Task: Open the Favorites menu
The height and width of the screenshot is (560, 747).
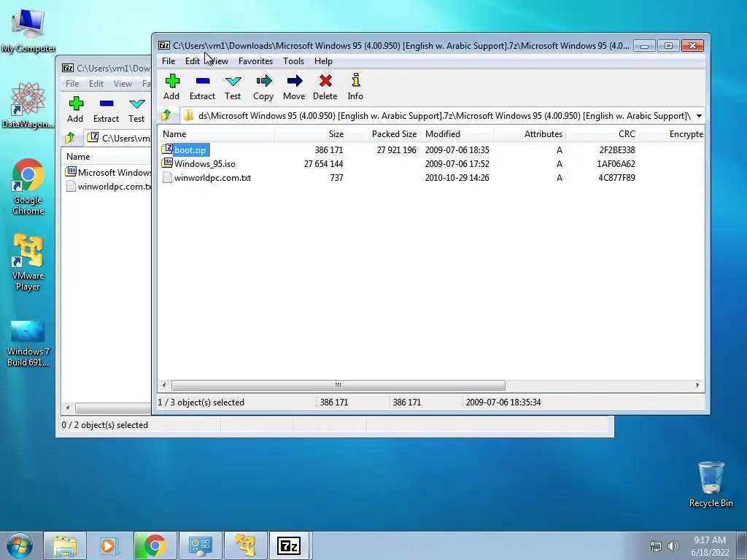Action: coord(255,61)
